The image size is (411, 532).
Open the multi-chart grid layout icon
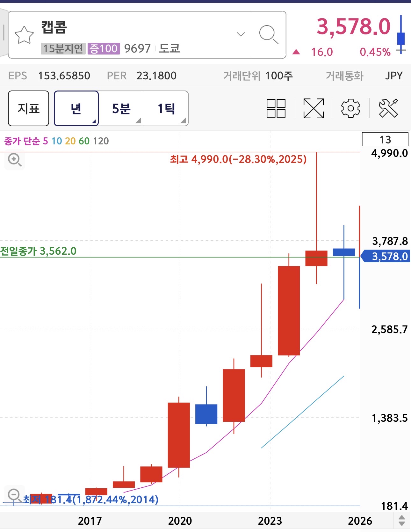[276, 108]
